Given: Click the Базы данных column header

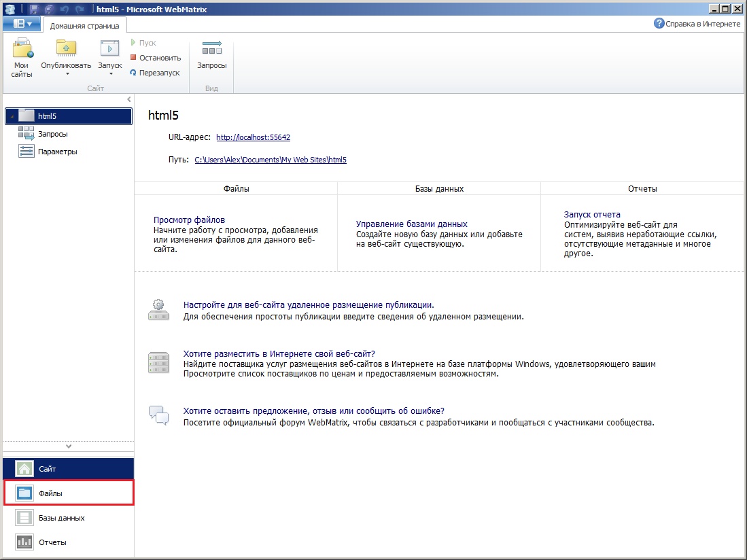Looking at the screenshot, I should [x=439, y=188].
